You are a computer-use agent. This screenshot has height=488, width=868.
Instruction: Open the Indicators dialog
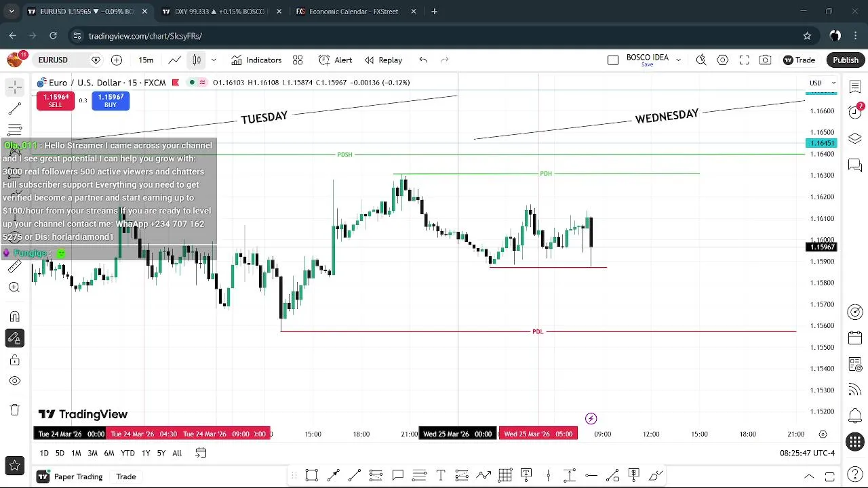(x=256, y=60)
